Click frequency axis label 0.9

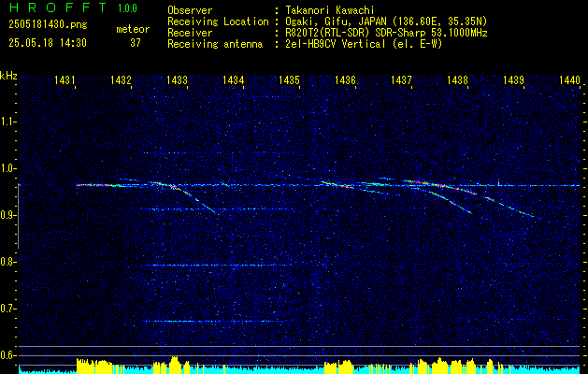[7, 215]
